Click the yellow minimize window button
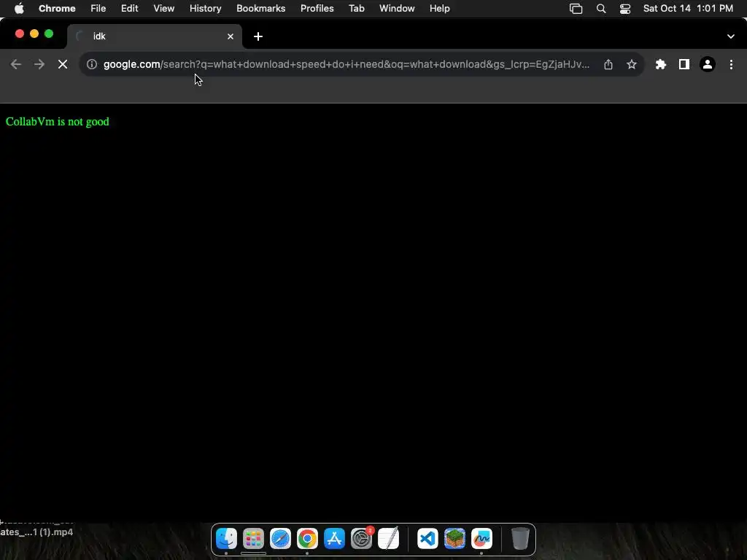The width and height of the screenshot is (747, 560). [34, 34]
